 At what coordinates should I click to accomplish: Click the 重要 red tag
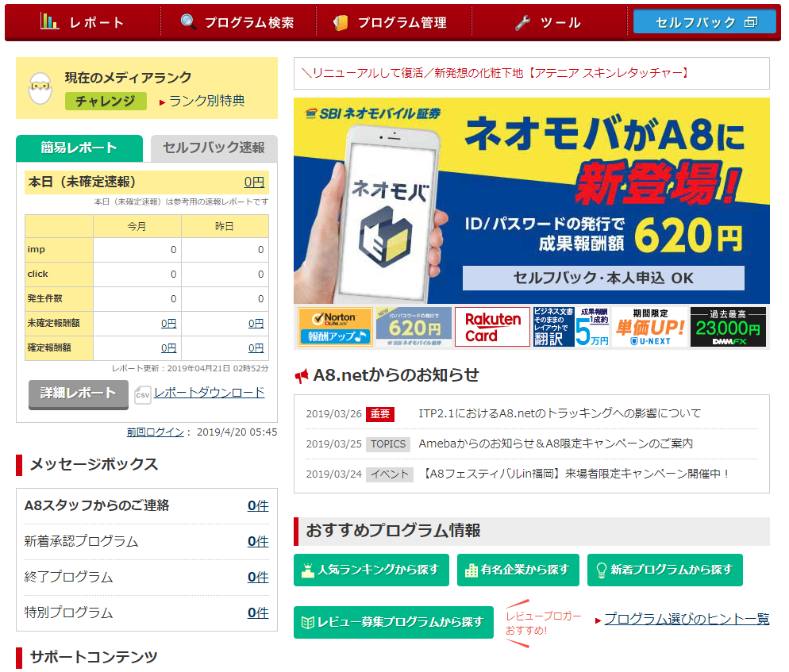point(380,414)
